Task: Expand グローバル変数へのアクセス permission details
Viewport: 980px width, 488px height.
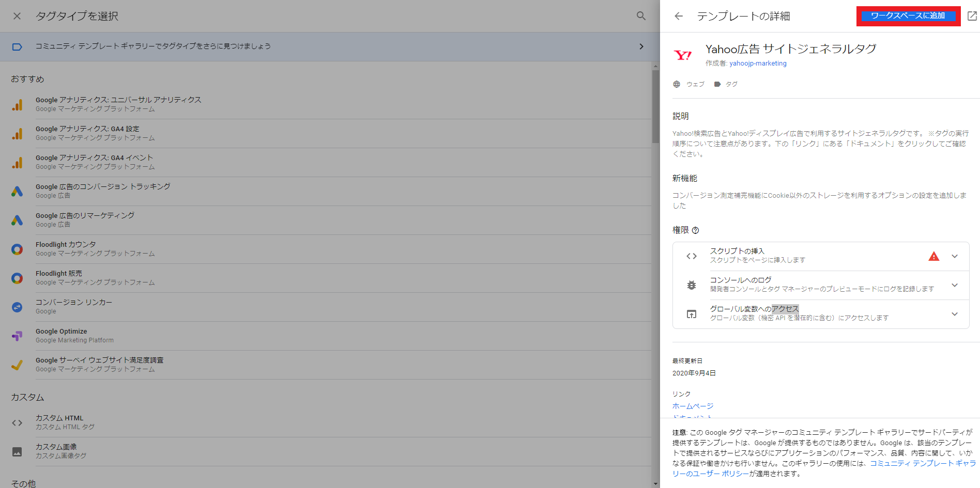Action: [955, 314]
